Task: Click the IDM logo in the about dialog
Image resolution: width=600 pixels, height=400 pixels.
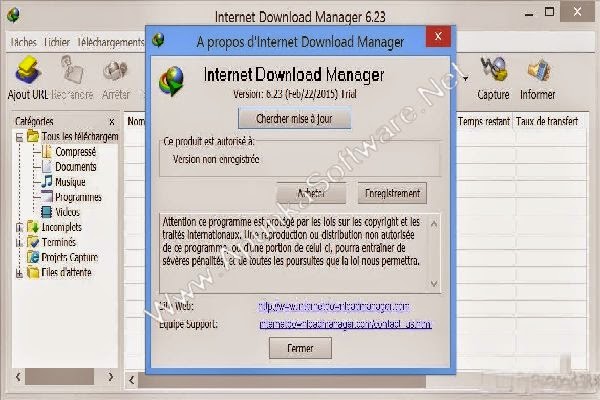Action: 171,82
